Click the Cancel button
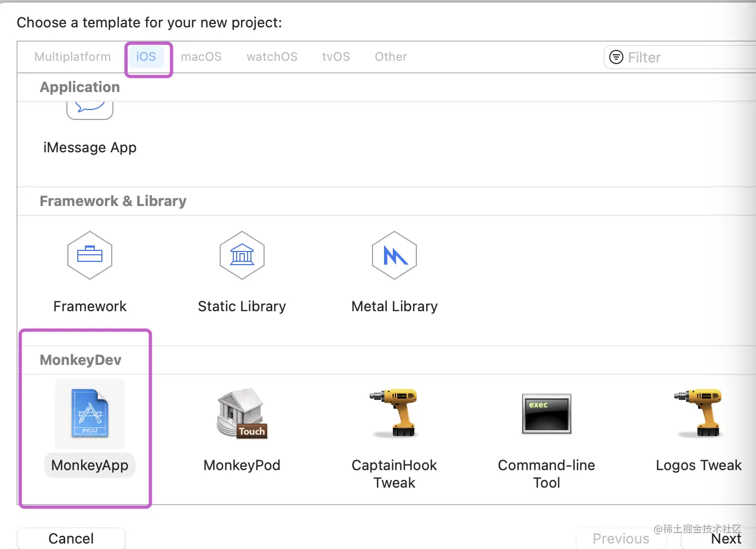Image resolution: width=756 pixels, height=549 pixels. coord(71,538)
